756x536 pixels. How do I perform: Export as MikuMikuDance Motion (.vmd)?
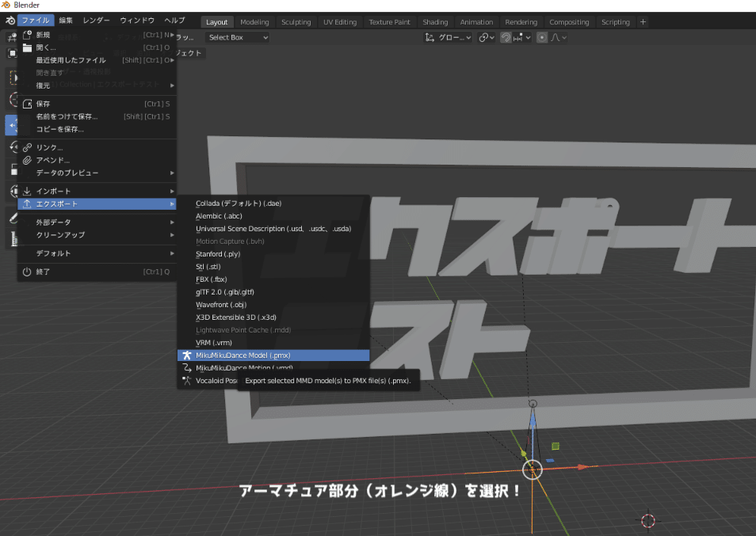coord(273,368)
